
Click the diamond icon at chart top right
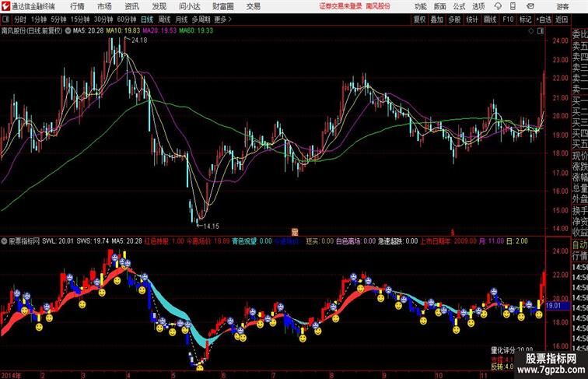pyautogui.click(x=531, y=31)
